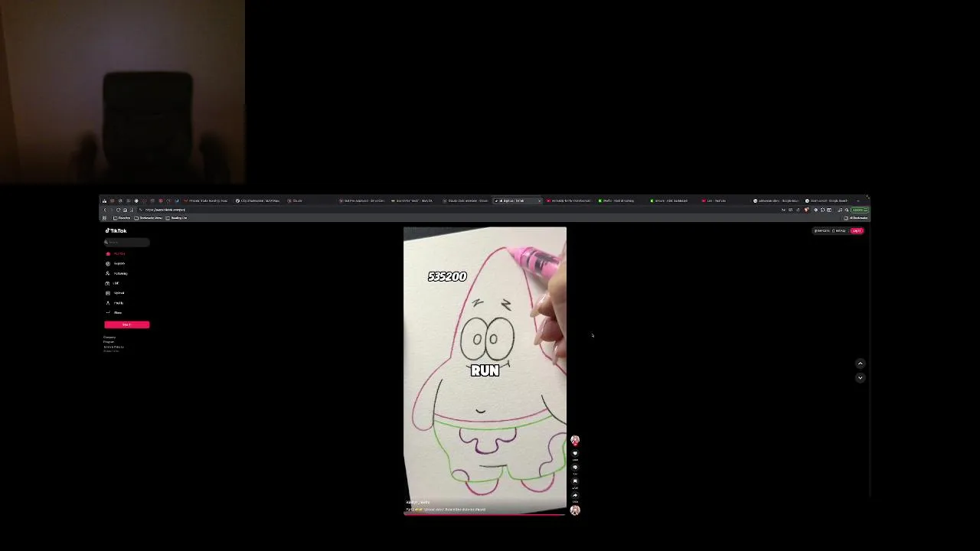Reload the page in browser
The width and height of the screenshot is (980, 551).
(118, 210)
